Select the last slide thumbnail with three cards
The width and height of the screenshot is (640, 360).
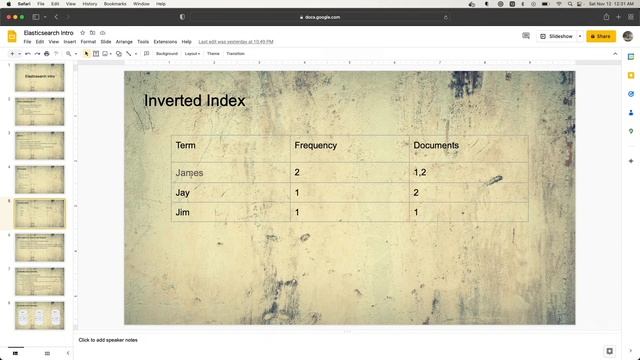point(40,316)
